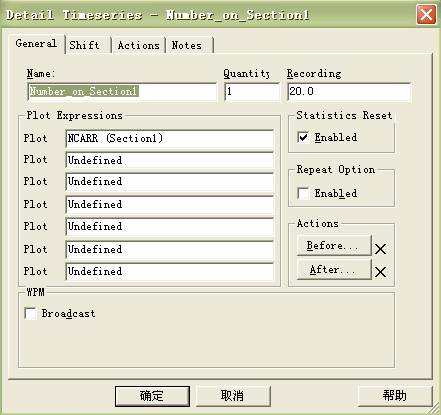Image resolution: width=441 pixels, height=415 pixels.
Task: Switch to the General tab
Action: pyautogui.click(x=36, y=44)
